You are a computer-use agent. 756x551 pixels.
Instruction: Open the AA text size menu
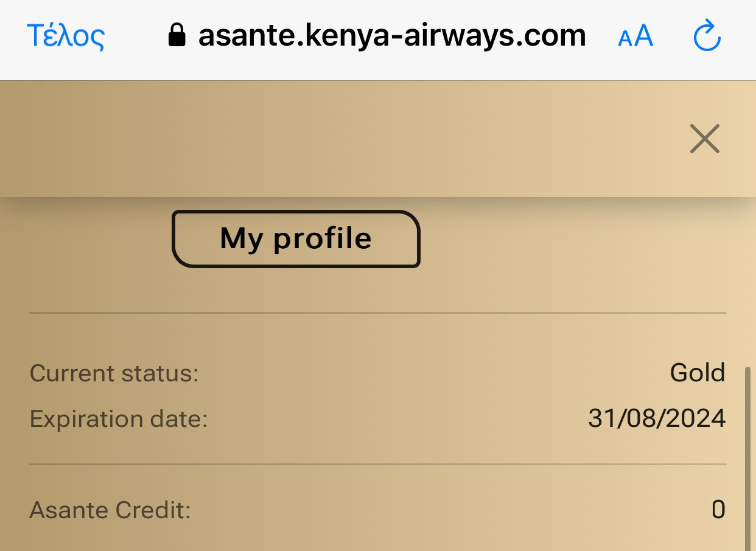(635, 36)
